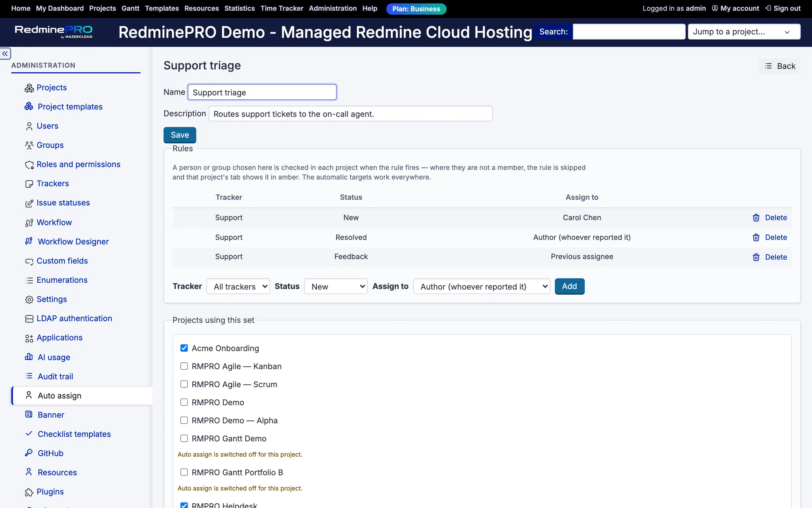Click the Issue statuses pencil icon
Image resolution: width=812 pixels, height=508 pixels.
point(29,203)
